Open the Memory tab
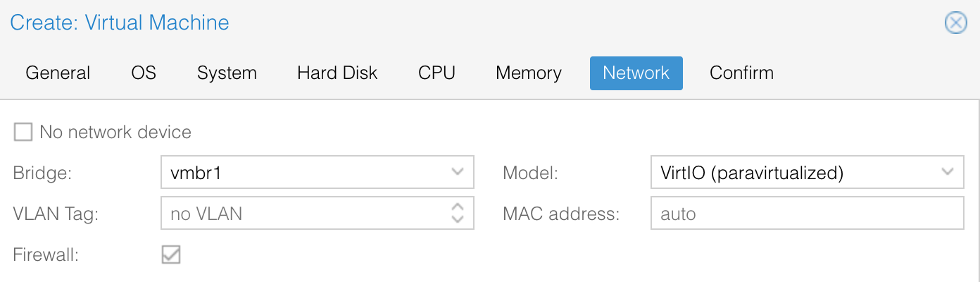This screenshot has width=980, height=282. click(x=528, y=73)
